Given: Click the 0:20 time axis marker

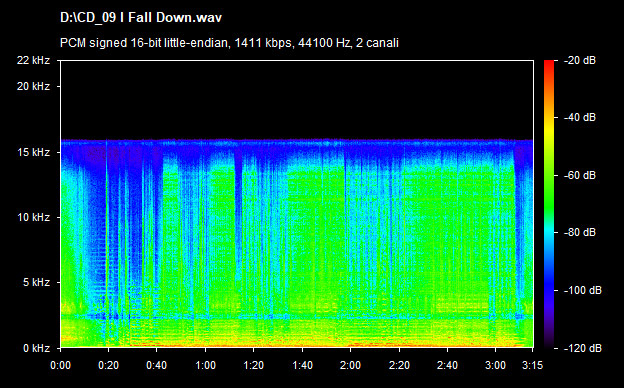Looking at the screenshot, I should click(x=108, y=365).
